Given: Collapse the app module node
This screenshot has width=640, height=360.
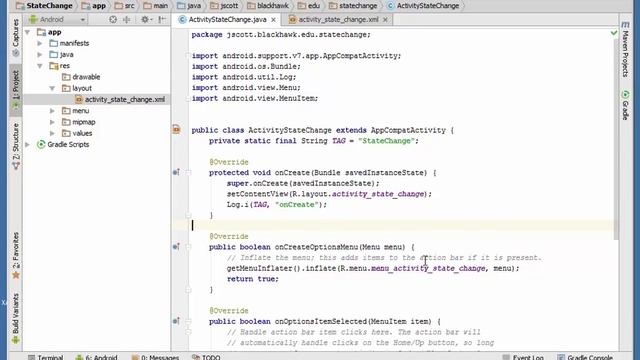Looking at the screenshot, I should point(28,32).
